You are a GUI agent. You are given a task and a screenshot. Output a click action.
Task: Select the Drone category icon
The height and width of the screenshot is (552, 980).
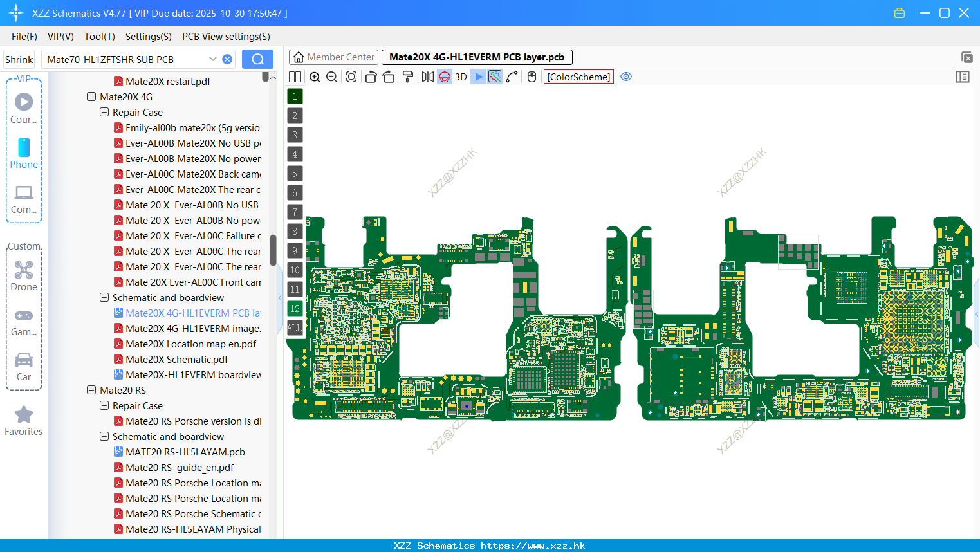(x=24, y=276)
